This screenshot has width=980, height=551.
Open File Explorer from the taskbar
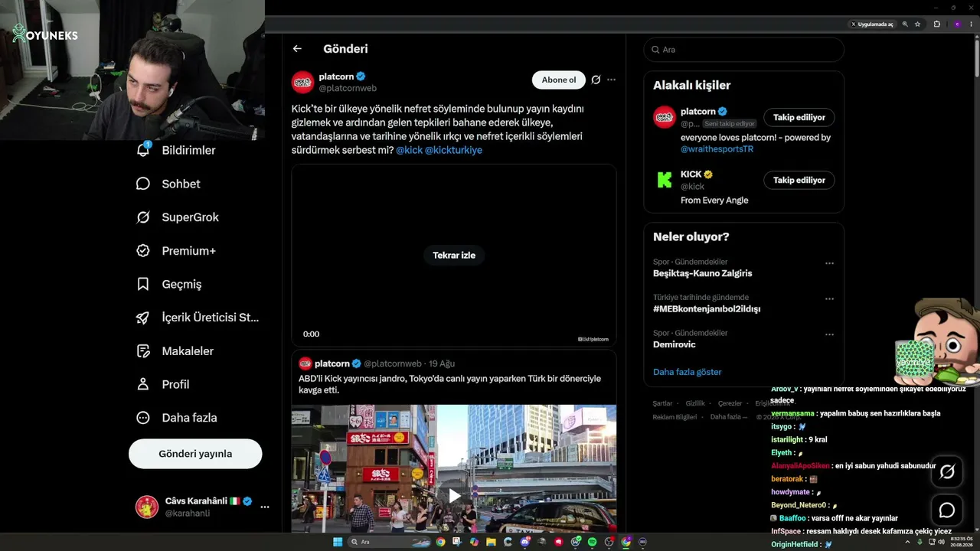[x=491, y=542]
